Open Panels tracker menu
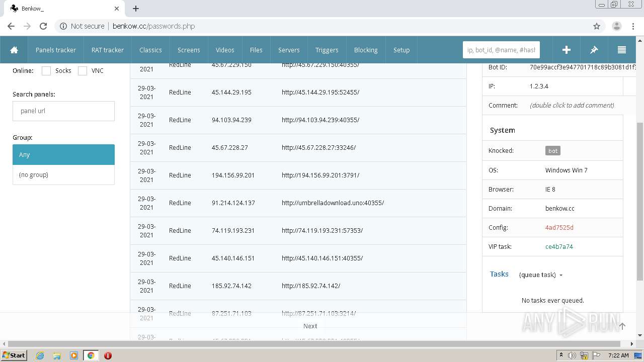Screen dimensions: 644x362 (x=56, y=50)
